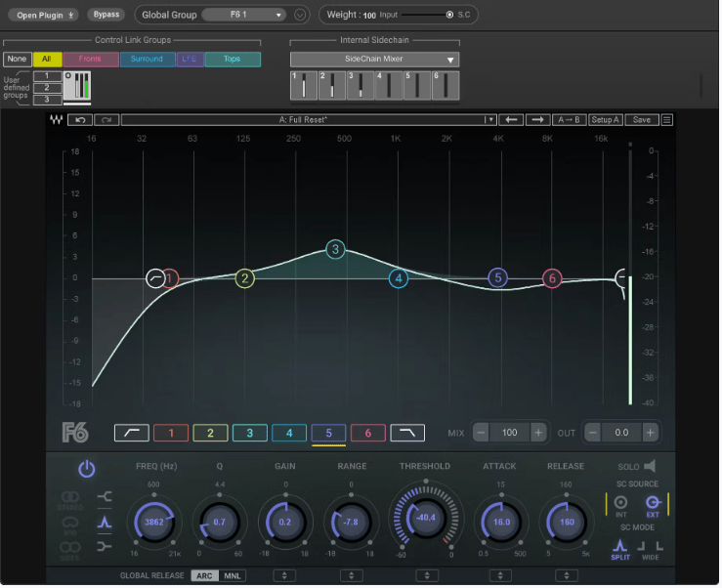Select All control link group

pos(47,59)
